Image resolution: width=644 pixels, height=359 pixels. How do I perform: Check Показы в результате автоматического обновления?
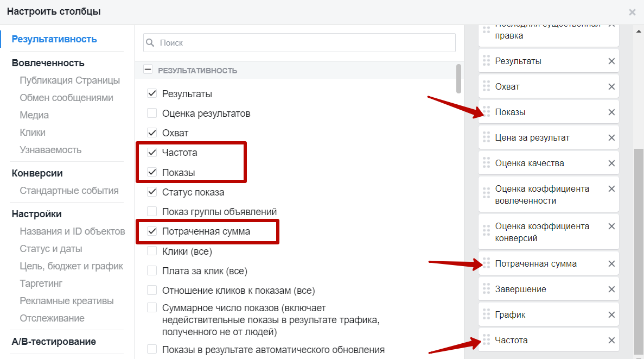tap(152, 349)
